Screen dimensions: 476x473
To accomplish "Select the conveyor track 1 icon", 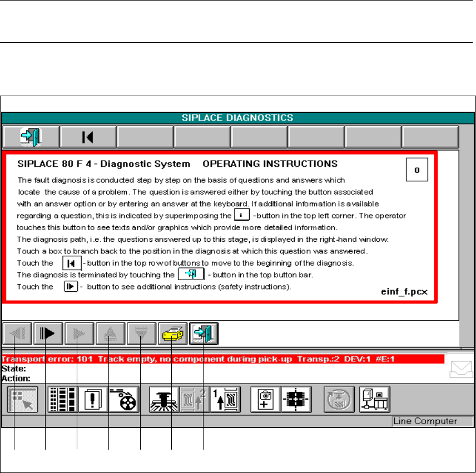I will [x=225, y=400].
